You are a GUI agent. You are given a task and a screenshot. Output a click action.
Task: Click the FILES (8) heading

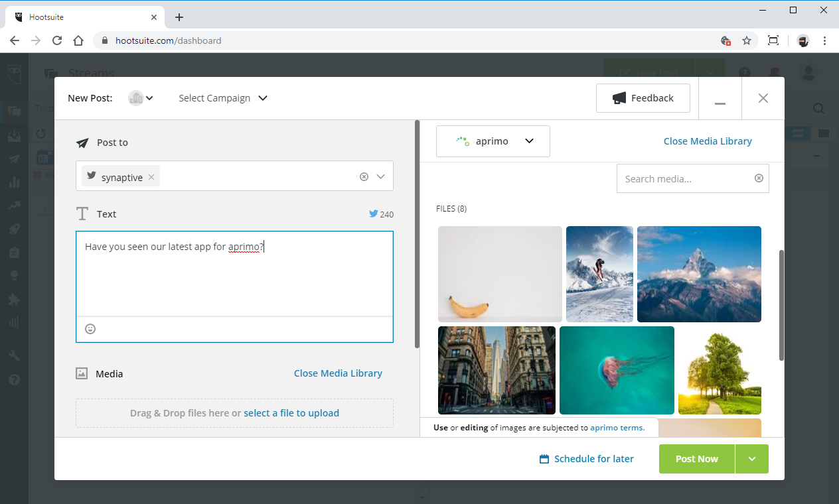coord(451,208)
